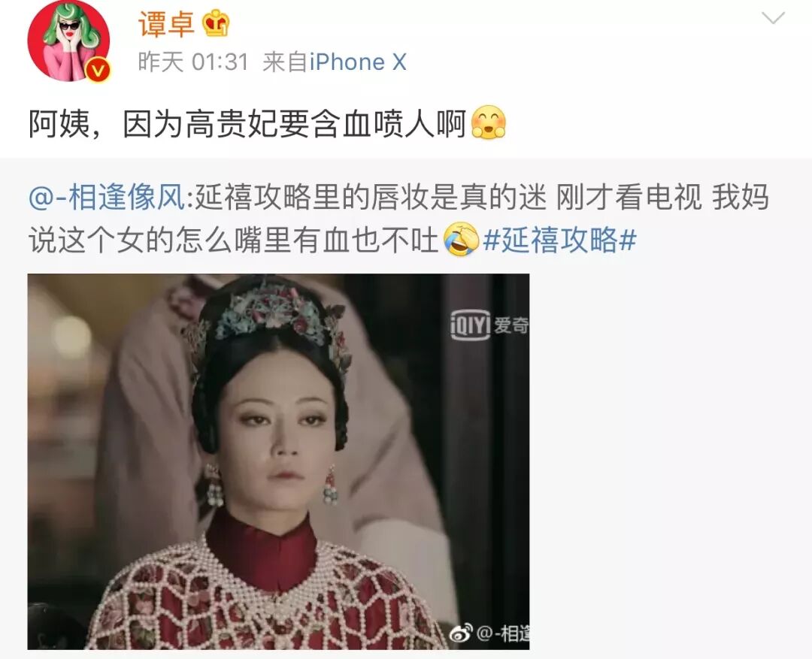Tap the Weibo watermark logo on image
Viewport: 812px width, 659px height.
(460, 632)
